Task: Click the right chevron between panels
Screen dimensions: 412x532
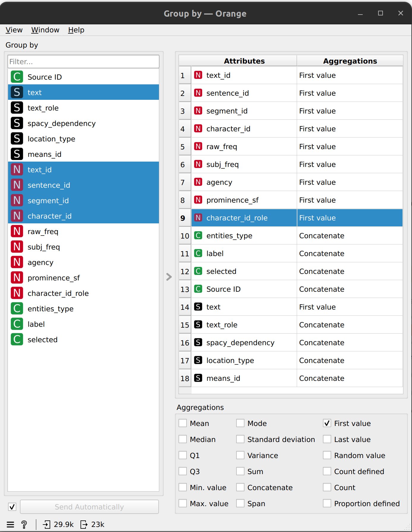Action: 169,277
